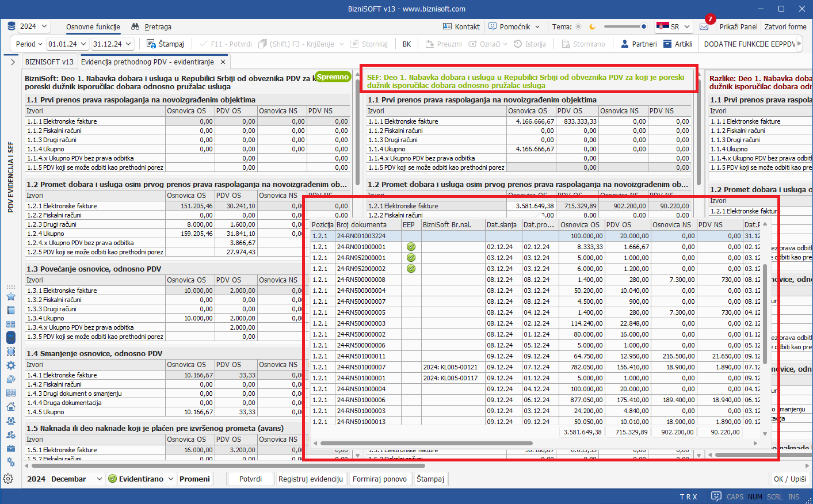The height and width of the screenshot is (504, 813).
Task: Click the binoculars Pretraga search icon
Action: pos(135,27)
